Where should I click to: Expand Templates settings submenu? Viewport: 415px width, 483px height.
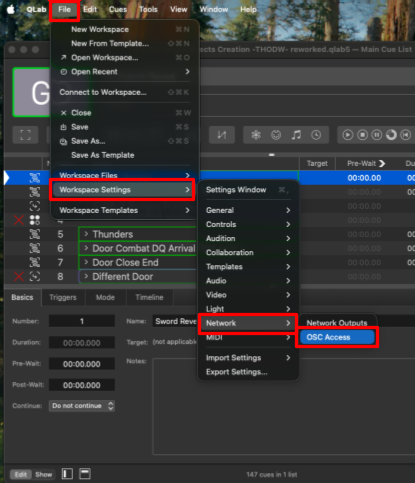point(248,267)
